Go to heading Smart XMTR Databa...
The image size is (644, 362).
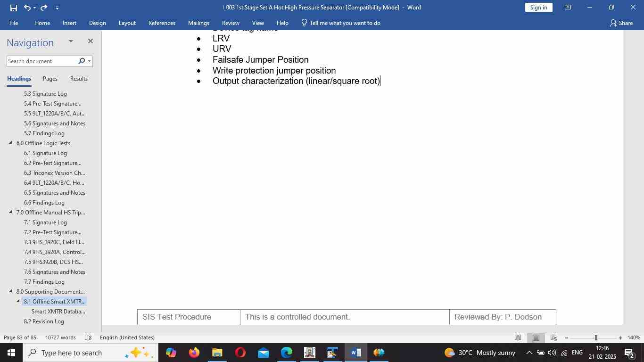pyautogui.click(x=58, y=312)
